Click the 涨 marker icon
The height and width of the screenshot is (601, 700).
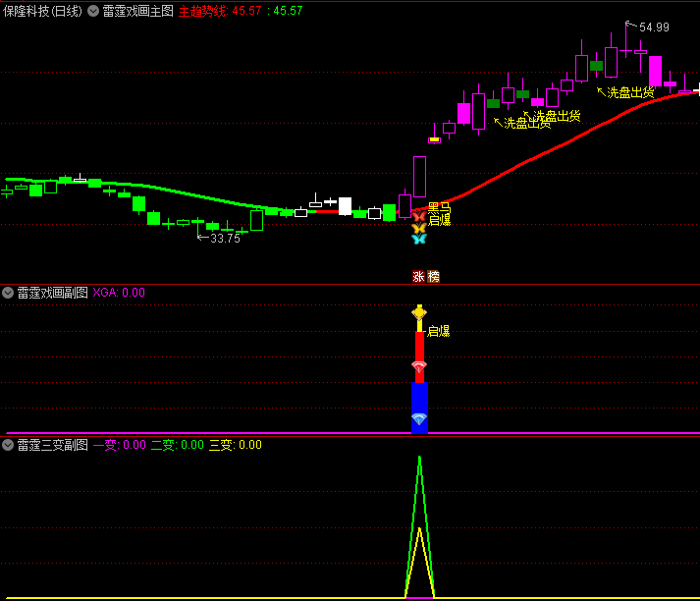[x=418, y=277]
